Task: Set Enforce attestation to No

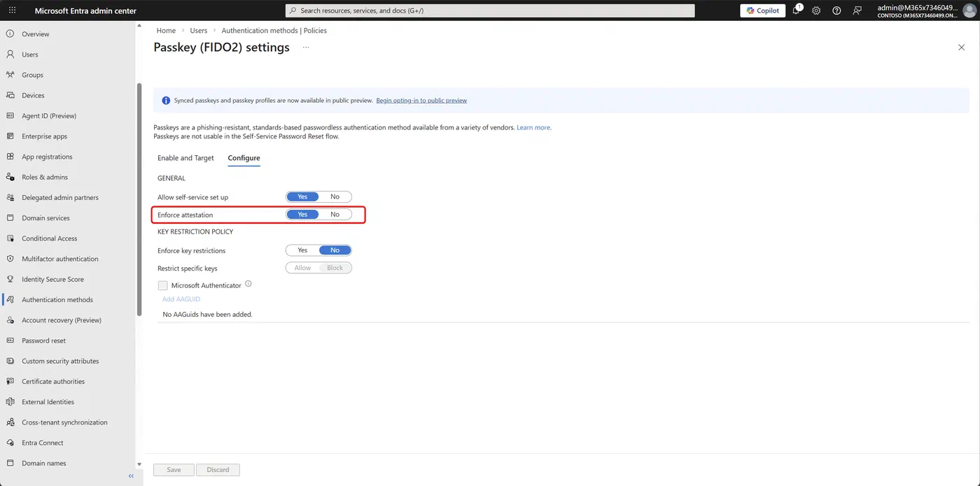Action: coord(335,215)
